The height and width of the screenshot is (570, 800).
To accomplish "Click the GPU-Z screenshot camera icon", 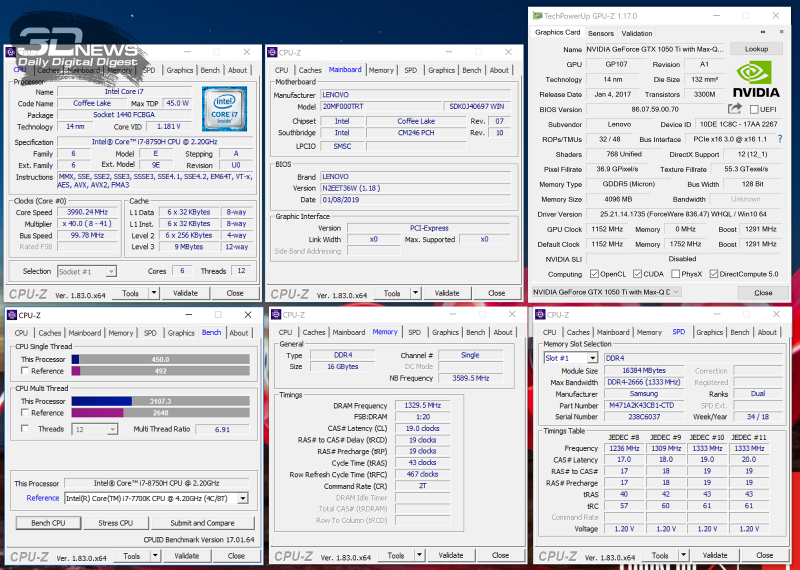I will pyautogui.click(x=763, y=32).
